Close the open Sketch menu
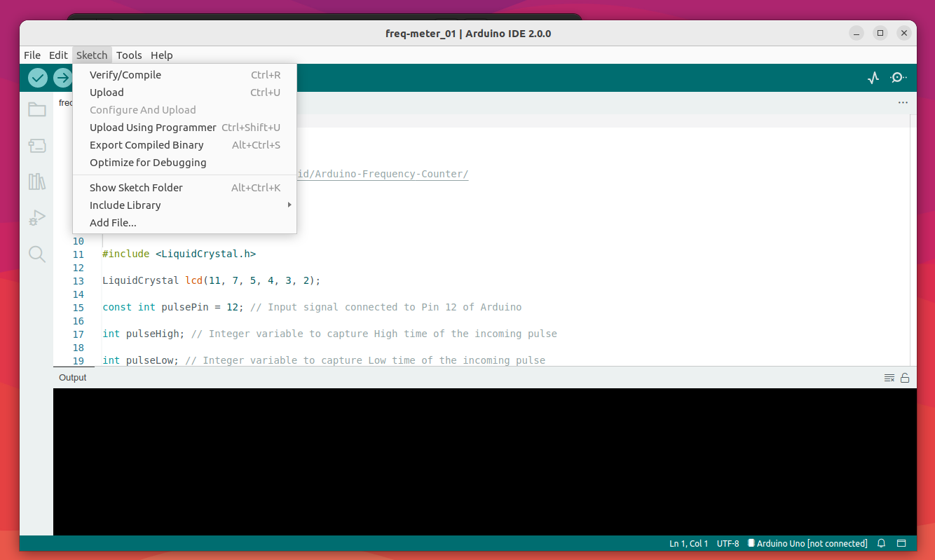This screenshot has height=560, width=935. (x=92, y=55)
